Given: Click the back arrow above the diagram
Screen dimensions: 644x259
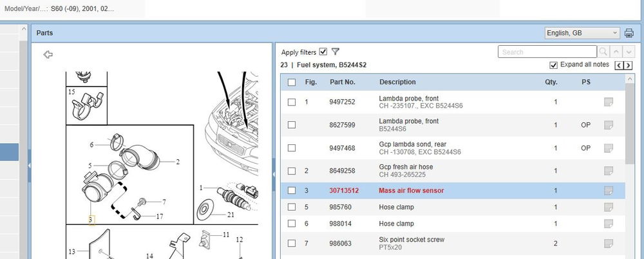Looking at the screenshot, I should [x=48, y=55].
